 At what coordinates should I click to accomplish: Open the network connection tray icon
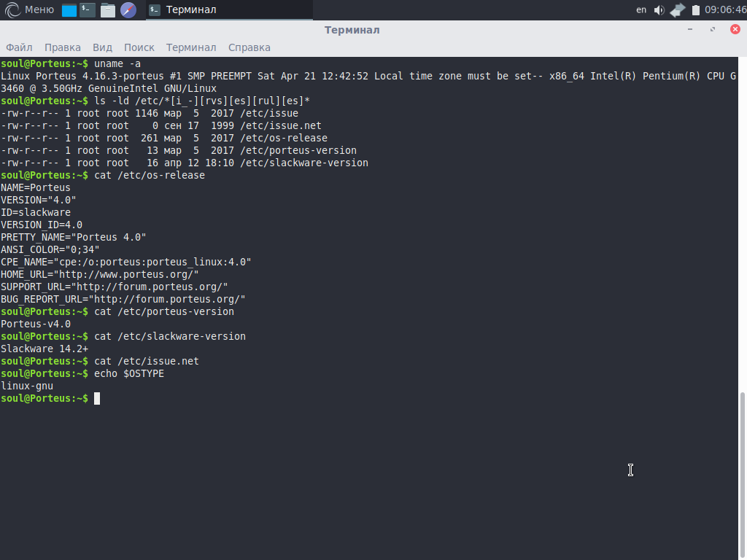(677, 10)
